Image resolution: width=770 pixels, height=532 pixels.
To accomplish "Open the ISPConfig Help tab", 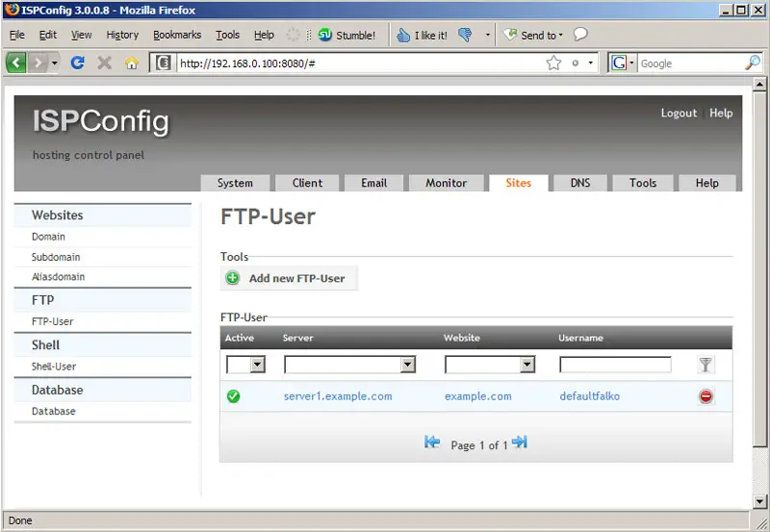I will (x=707, y=183).
